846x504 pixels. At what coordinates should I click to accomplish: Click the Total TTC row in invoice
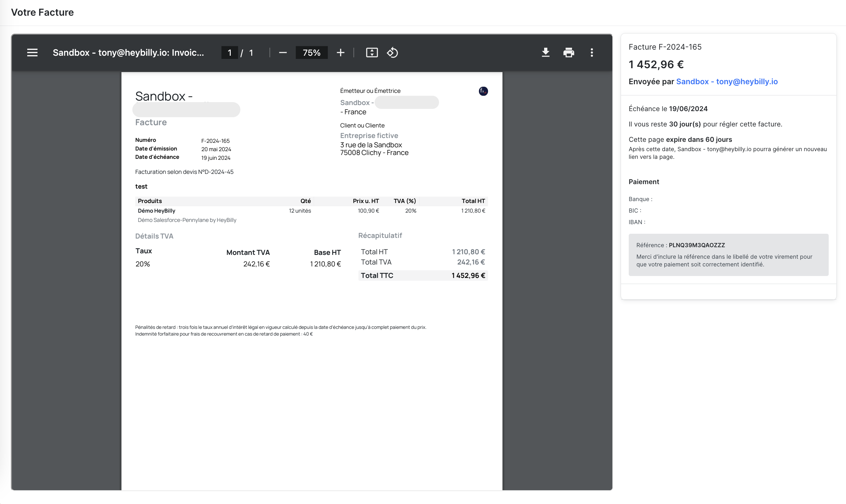point(422,275)
